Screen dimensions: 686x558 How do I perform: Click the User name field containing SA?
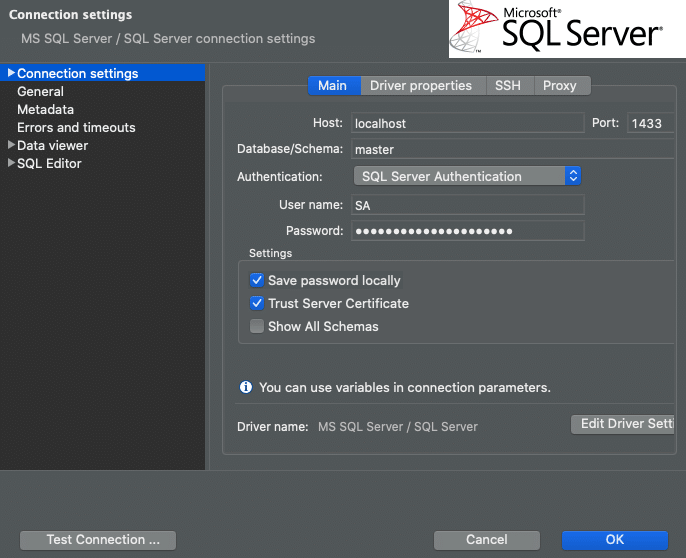coord(468,205)
